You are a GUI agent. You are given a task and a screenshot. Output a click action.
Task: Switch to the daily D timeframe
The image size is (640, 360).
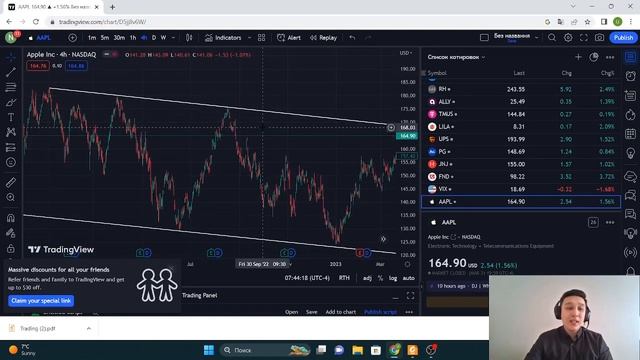coord(153,38)
